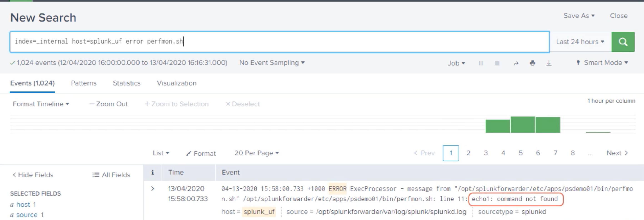This screenshot has width=644, height=220.
Task: Select the first green timeline bar
Action: (498, 126)
